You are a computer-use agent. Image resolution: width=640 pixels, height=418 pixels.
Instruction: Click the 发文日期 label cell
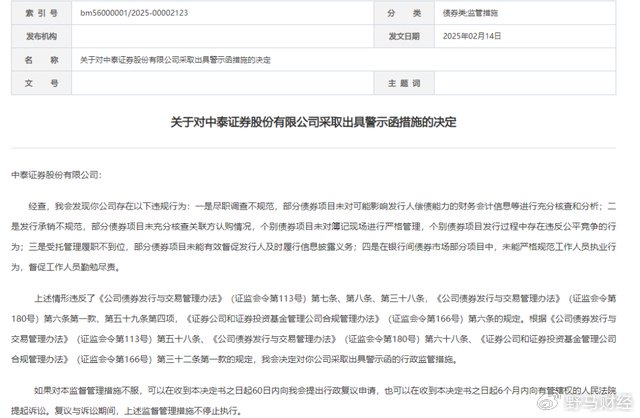pyautogui.click(x=404, y=36)
